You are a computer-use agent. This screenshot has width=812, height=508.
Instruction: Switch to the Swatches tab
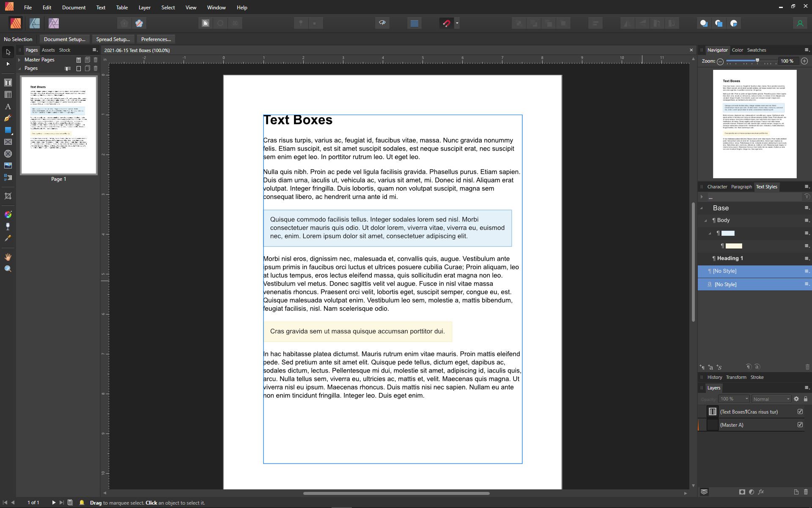[757, 50]
